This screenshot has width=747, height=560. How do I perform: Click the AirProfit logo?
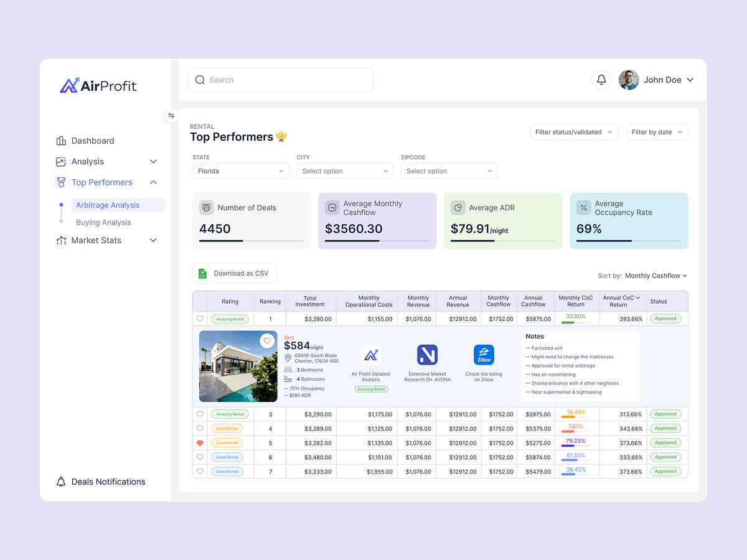tap(98, 86)
